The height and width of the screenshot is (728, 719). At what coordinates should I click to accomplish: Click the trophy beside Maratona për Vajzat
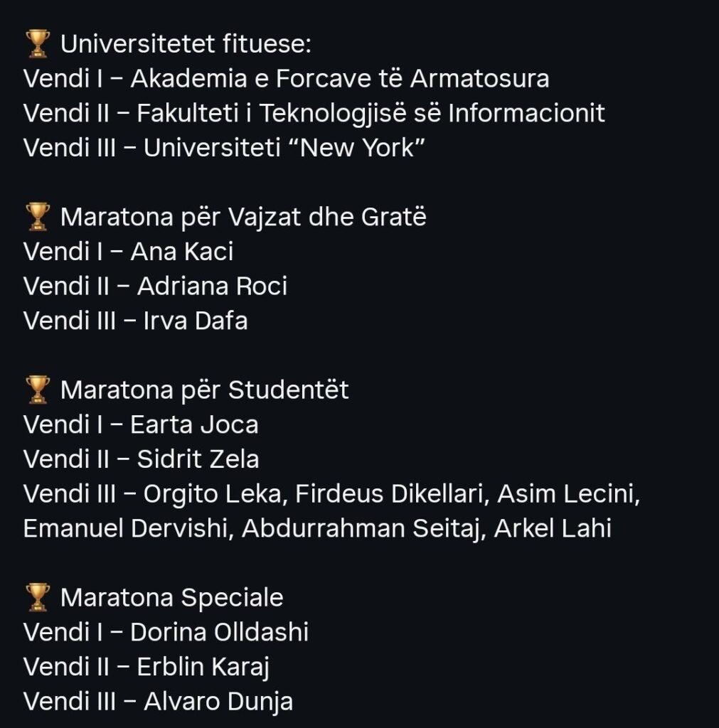pos(37,217)
